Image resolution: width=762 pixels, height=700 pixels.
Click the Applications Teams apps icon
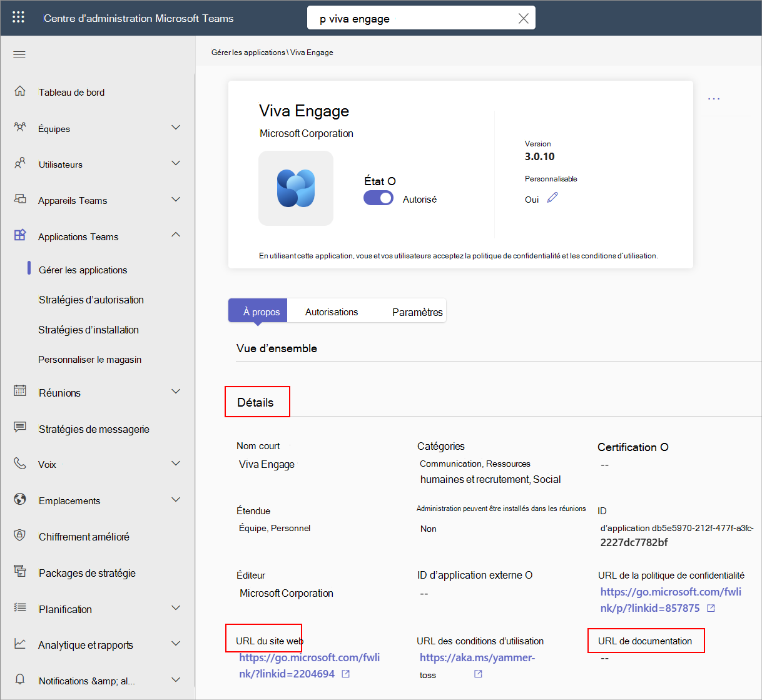20,235
